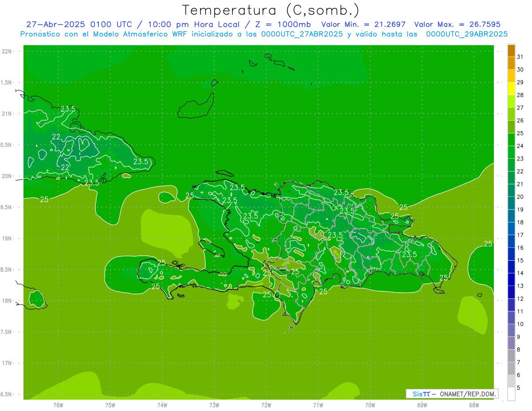Click the 70W longitude axis label
Screen dimensions: 532x411
pyautogui.click(x=370, y=405)
